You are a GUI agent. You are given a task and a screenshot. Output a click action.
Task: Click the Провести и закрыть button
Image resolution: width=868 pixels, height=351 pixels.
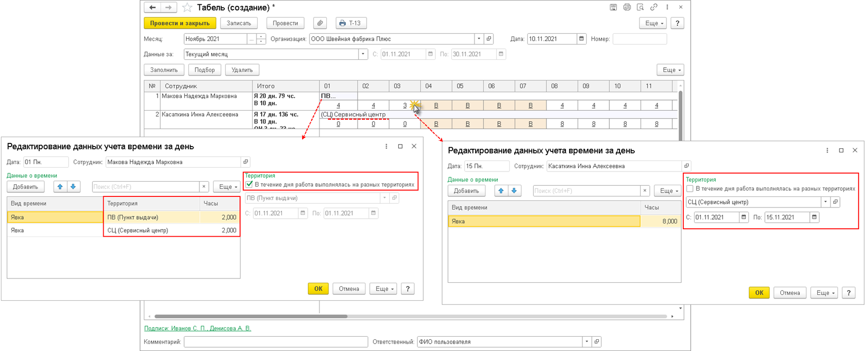click(x=180, y=23)
